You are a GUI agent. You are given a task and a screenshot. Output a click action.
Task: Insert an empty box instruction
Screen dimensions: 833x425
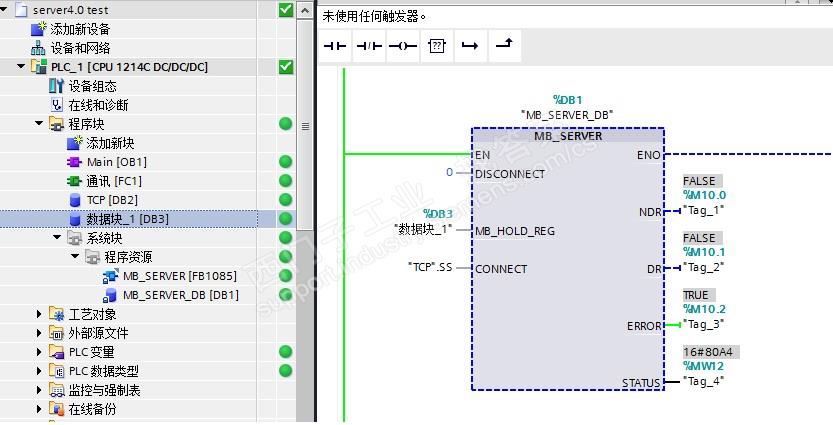(437, 46)
